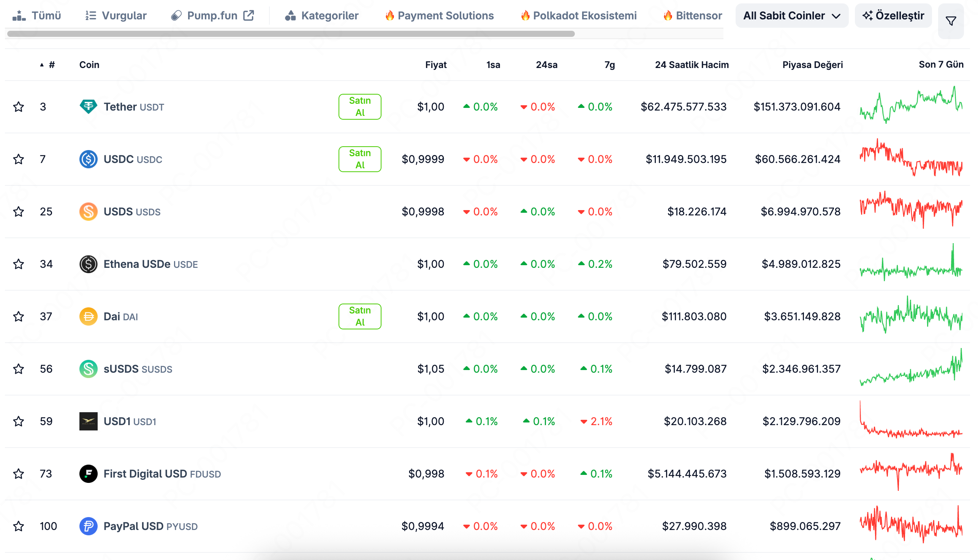Viewport: 978px width, 560px height.
Task: Star the Dai row
Action: tap(19, 316)
